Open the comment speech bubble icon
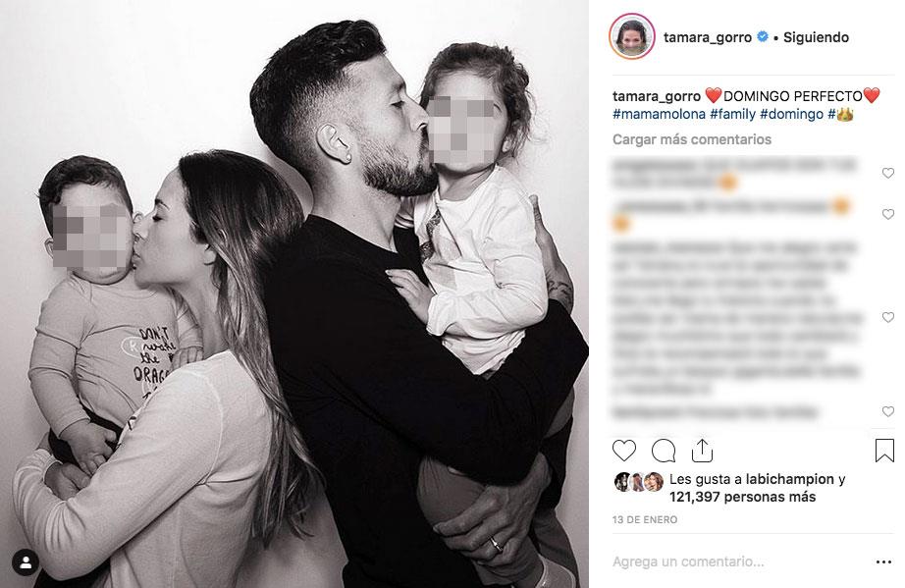 664,451
